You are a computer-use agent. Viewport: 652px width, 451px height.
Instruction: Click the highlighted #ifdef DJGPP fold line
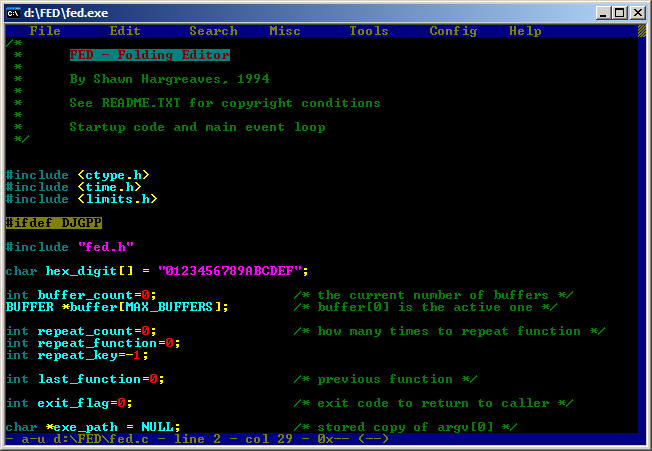pos(54,223)
